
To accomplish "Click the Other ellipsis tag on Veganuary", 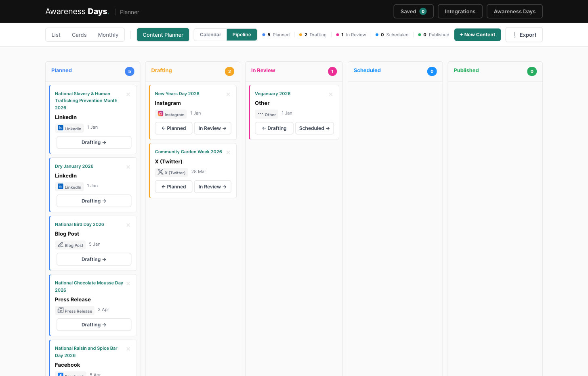I will [267, 114].
